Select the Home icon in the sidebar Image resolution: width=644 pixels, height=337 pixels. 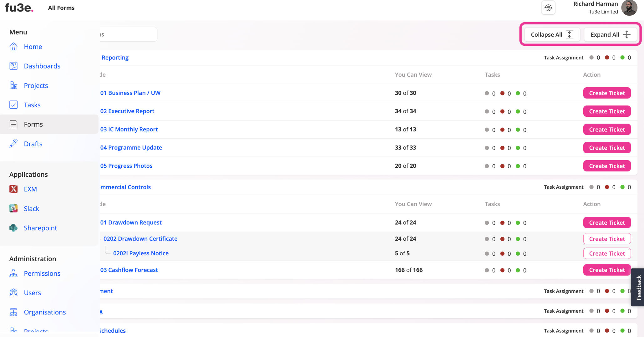pyautogui.click(x=13, y=46)
